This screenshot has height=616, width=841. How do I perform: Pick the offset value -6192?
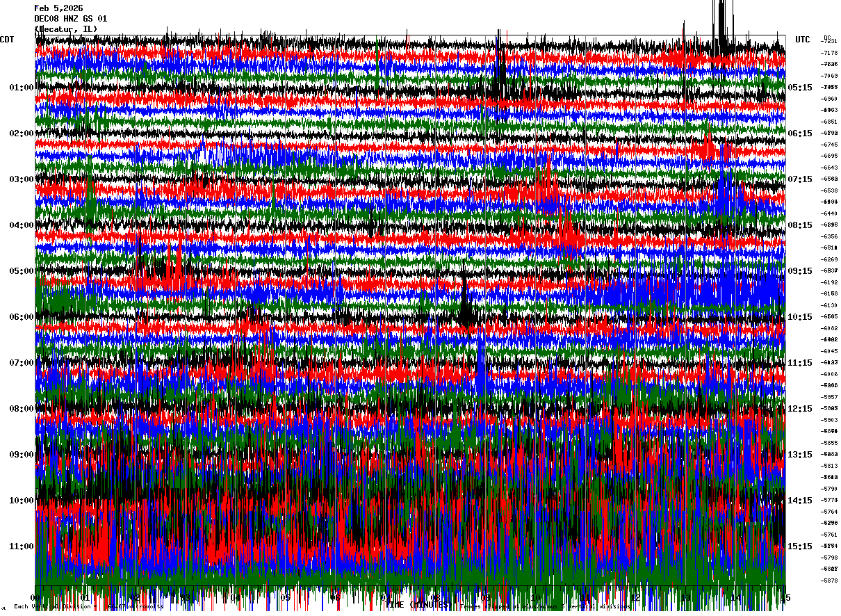pyautogui.click(x=830, y=282)
